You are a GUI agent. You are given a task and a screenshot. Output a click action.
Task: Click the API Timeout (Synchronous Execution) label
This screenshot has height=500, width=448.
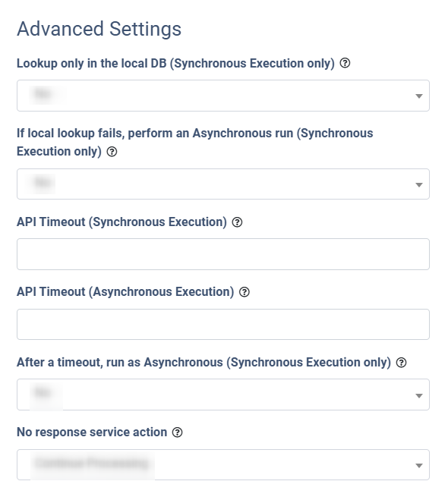[x=121, y=222]
